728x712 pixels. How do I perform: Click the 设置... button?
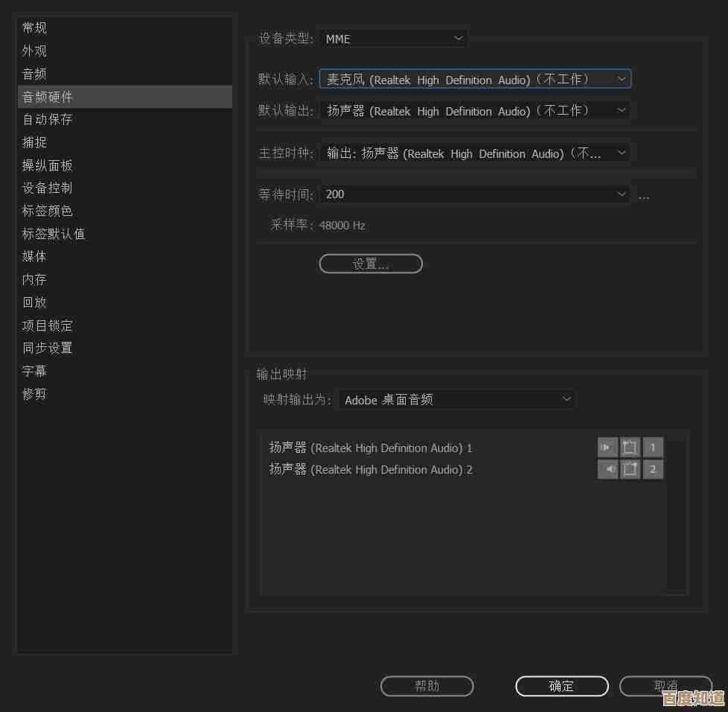coord(371,264)
